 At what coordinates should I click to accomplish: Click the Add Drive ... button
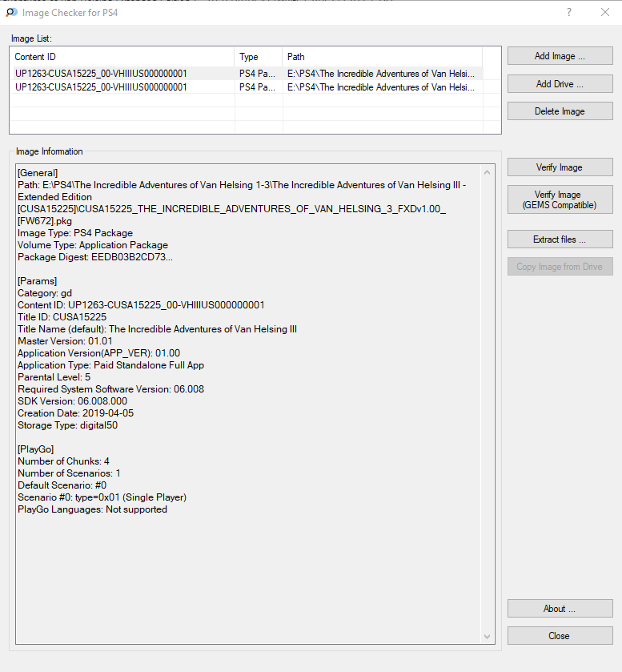(560, 84)
